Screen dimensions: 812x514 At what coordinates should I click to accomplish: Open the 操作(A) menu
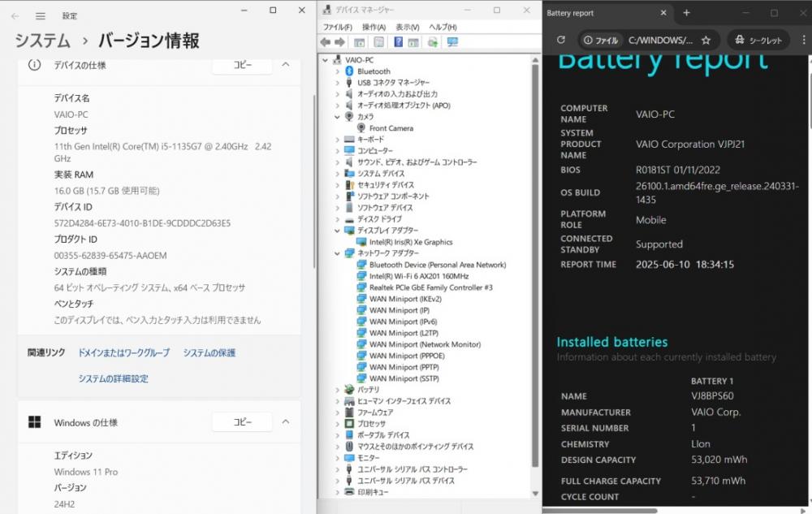374,27
